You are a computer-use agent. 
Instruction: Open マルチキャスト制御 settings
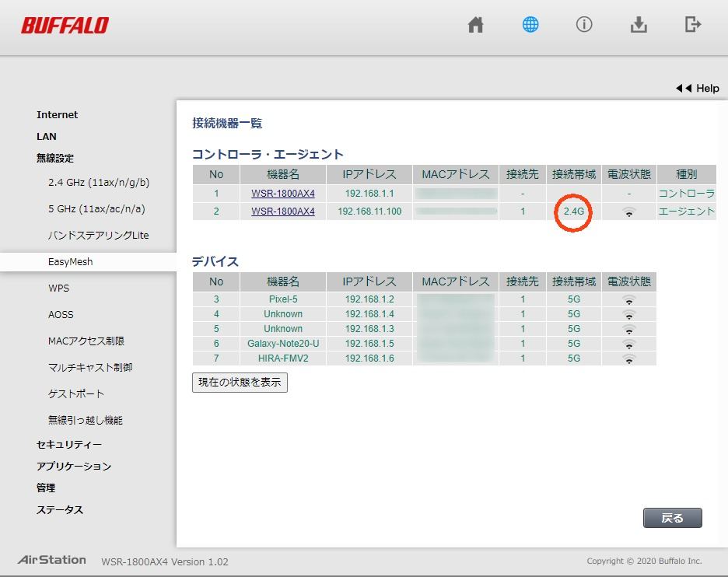pos(90,368)
